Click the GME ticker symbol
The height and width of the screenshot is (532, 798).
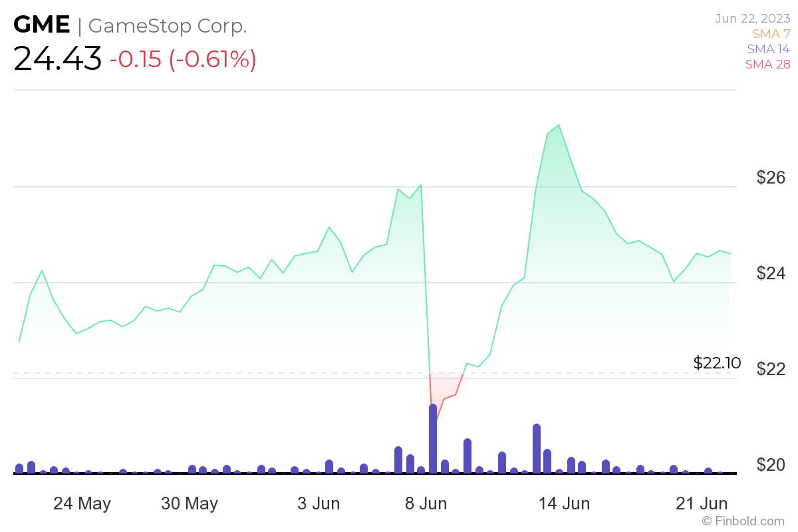42,25
